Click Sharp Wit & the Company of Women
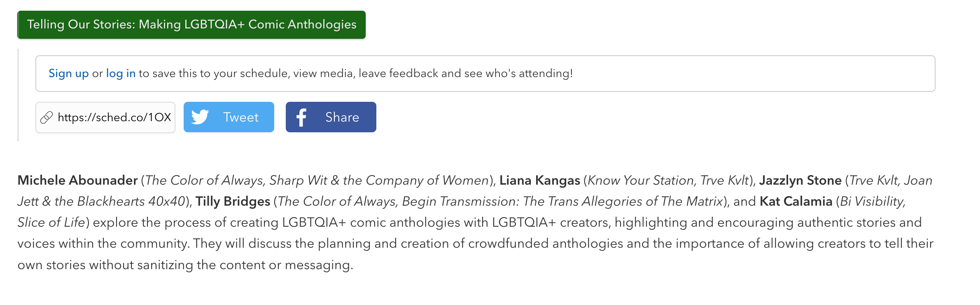Screen dimensions: 980x305 point(379,181)
